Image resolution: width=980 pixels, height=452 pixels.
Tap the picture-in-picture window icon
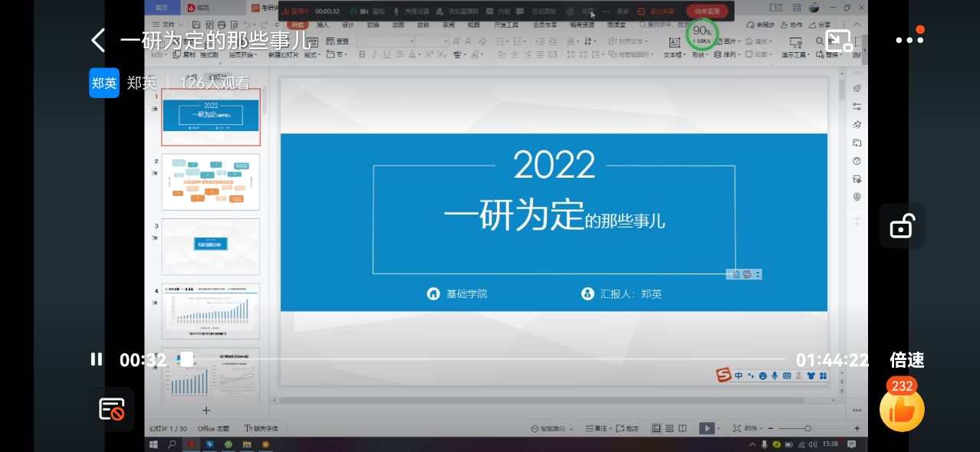tap(840, 41)
